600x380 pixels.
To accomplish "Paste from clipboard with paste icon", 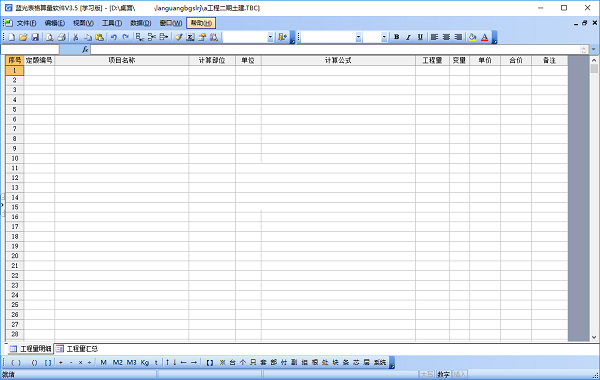I will coord(99,37).
